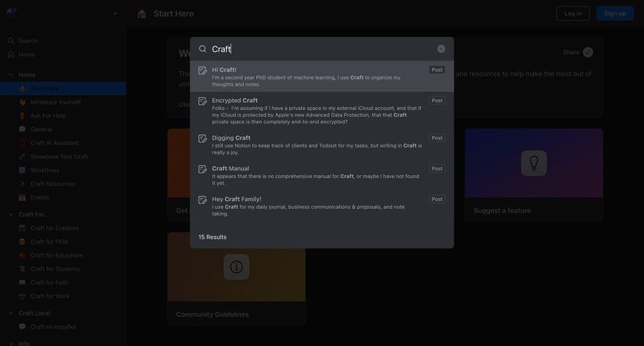Open the Community Guidelines card title
The height and width of the screenshot is (346, 644).
click(x=213, y=315)
